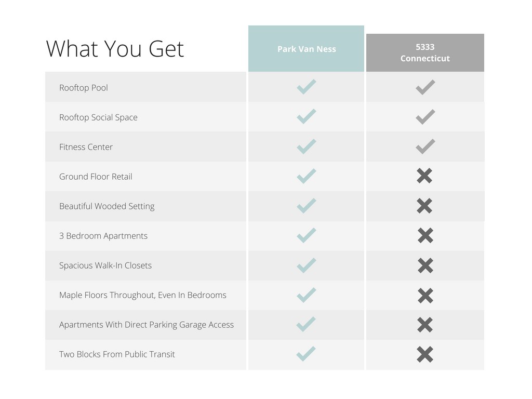Click Apartments With Direct Parking Garage Access label
The width and height of the screenshot is (532, 399).
(146, 325)
